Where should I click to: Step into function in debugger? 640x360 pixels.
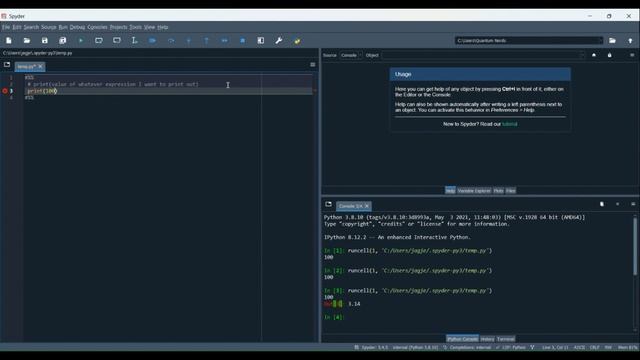point(189,40)
